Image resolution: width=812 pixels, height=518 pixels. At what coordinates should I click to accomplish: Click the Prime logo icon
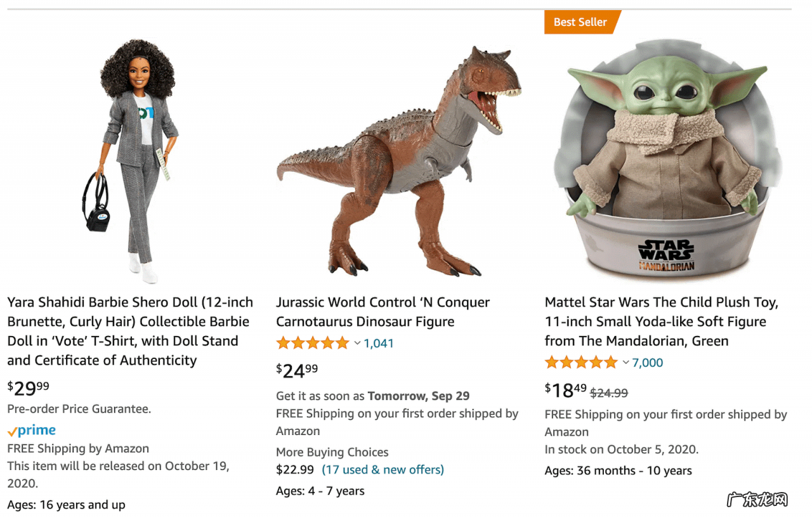point(32,431)
